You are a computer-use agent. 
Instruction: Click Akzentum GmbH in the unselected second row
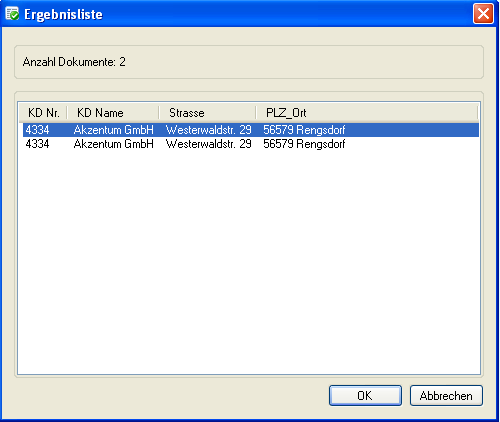click(x=114, y=144)
